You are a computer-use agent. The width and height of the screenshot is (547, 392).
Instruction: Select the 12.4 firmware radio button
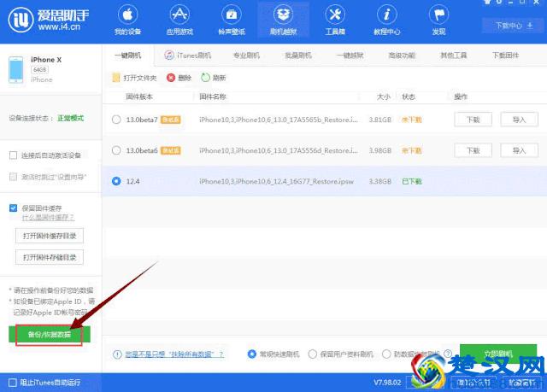click(x=116, y=181)
